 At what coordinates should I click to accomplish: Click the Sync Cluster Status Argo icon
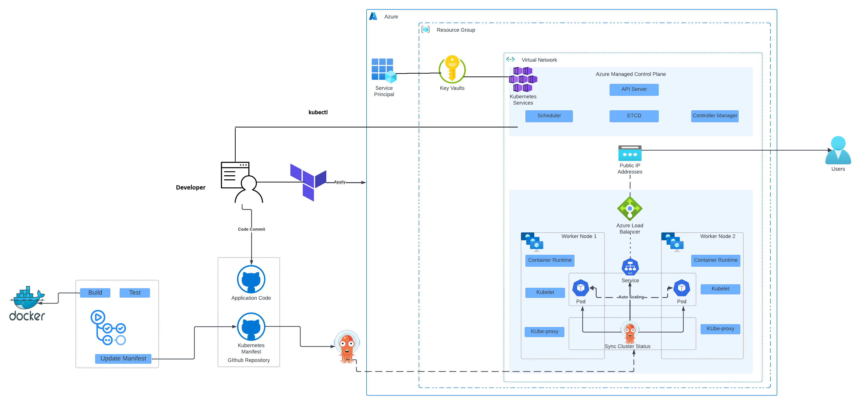click(630, 332)
